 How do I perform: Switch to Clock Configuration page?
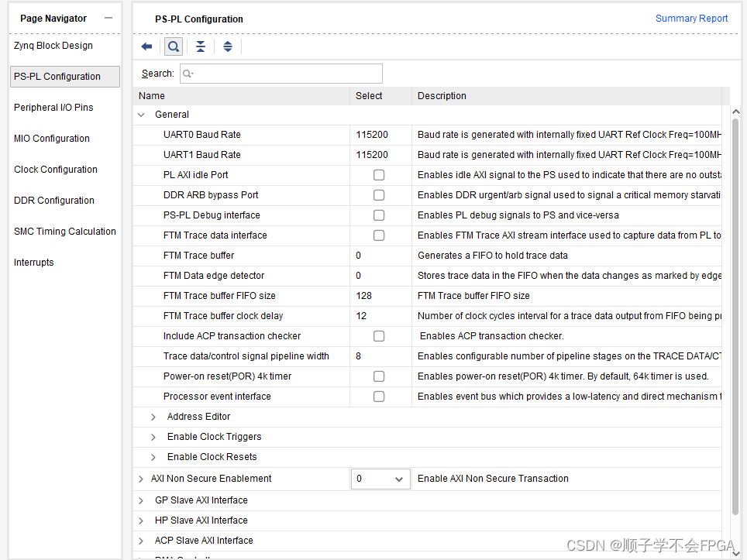point(55,169)
